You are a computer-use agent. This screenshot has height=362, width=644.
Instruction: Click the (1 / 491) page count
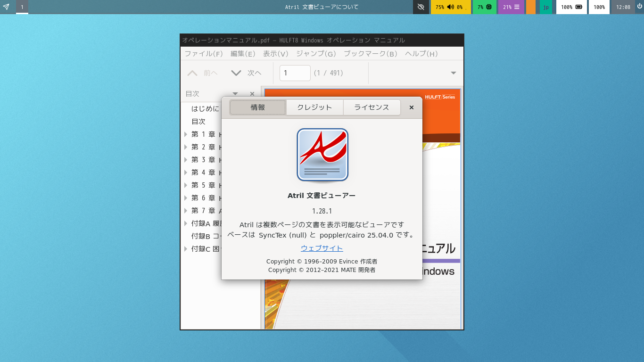pos(329,73)
